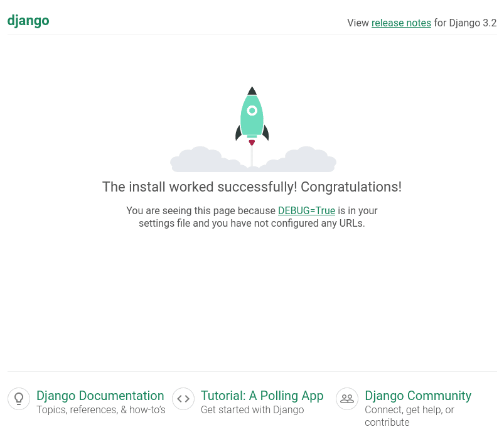Open Django Community link

[418, 396]
